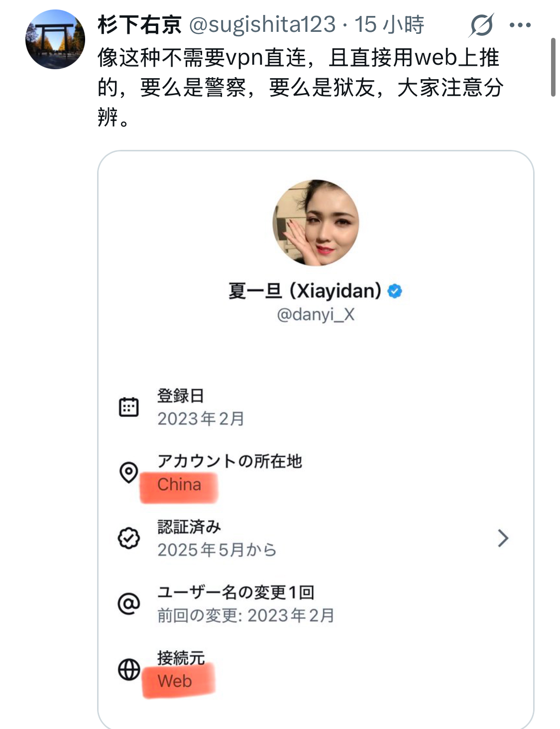Click the @ icon for username changes
Screen dimensions: 560x729
[x=128, y=604]
